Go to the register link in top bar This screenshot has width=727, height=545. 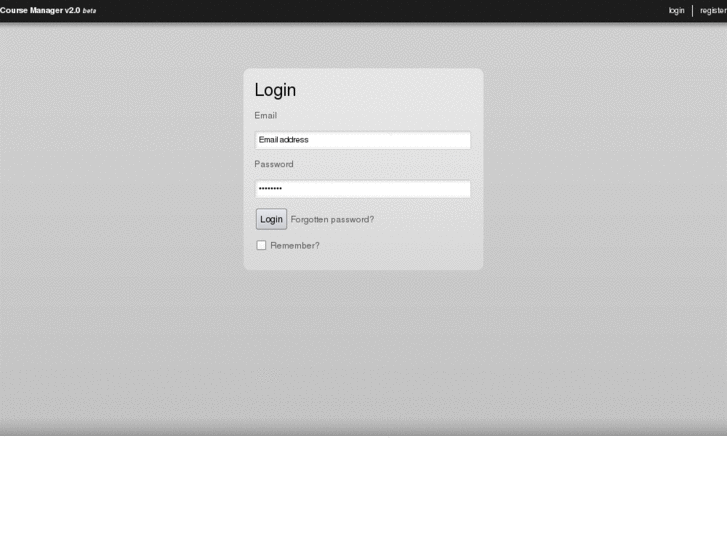point(713,10)
